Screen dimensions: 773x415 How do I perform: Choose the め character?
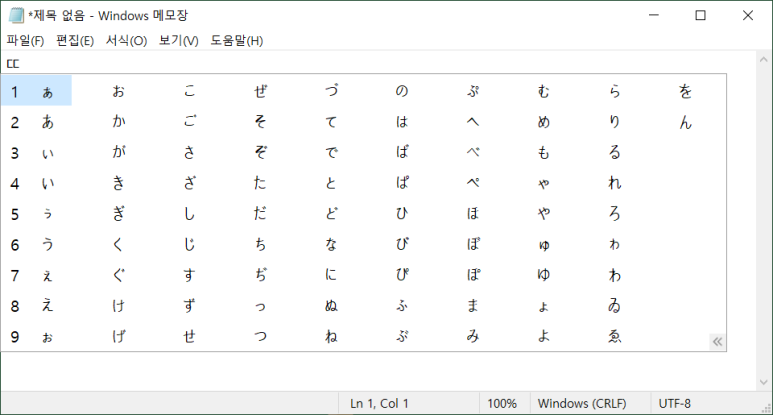coord(544,122)
